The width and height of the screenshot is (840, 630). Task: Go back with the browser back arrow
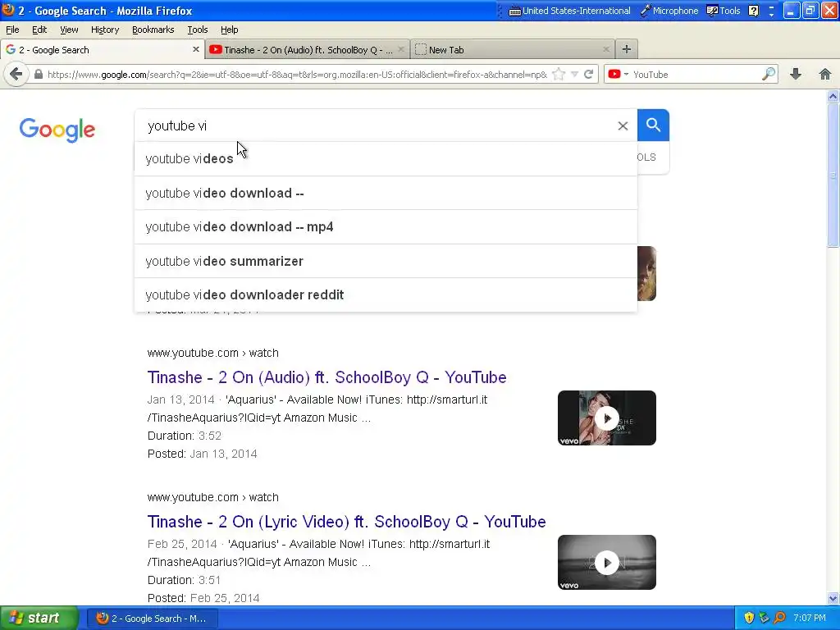pyautogui.click(x=16, y=75)
